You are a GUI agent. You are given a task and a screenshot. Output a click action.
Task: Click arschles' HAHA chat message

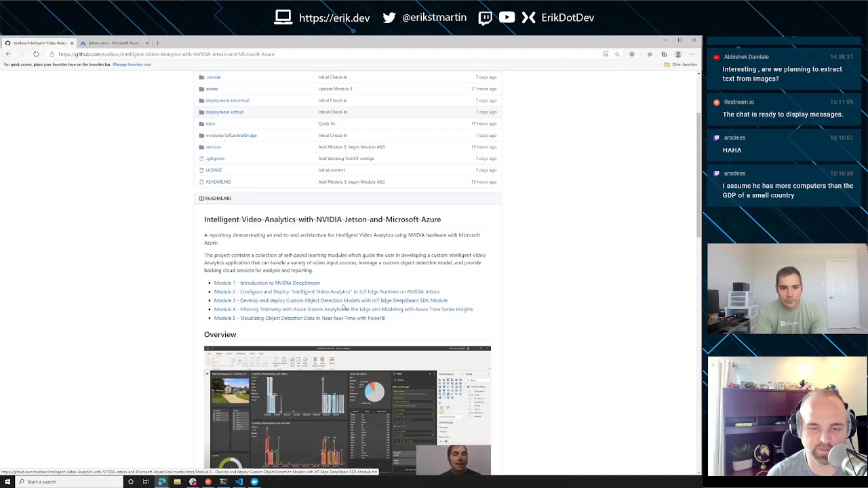732,150
